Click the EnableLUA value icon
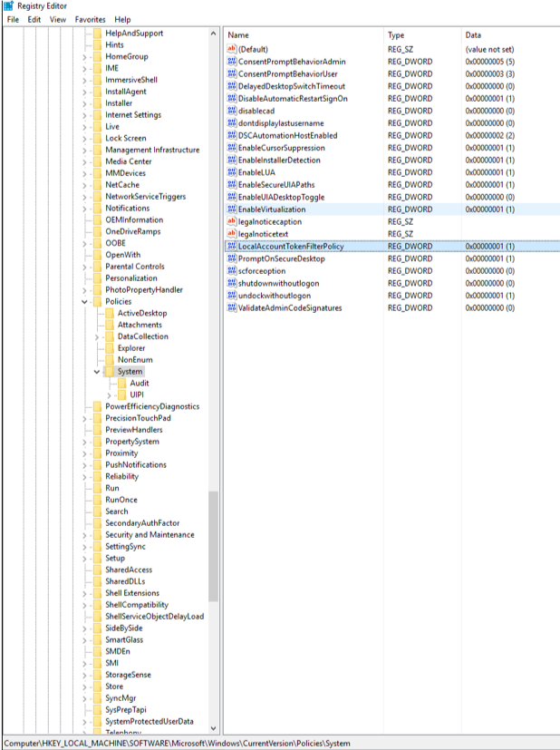 pyautogui.click(x=232, y=172)
